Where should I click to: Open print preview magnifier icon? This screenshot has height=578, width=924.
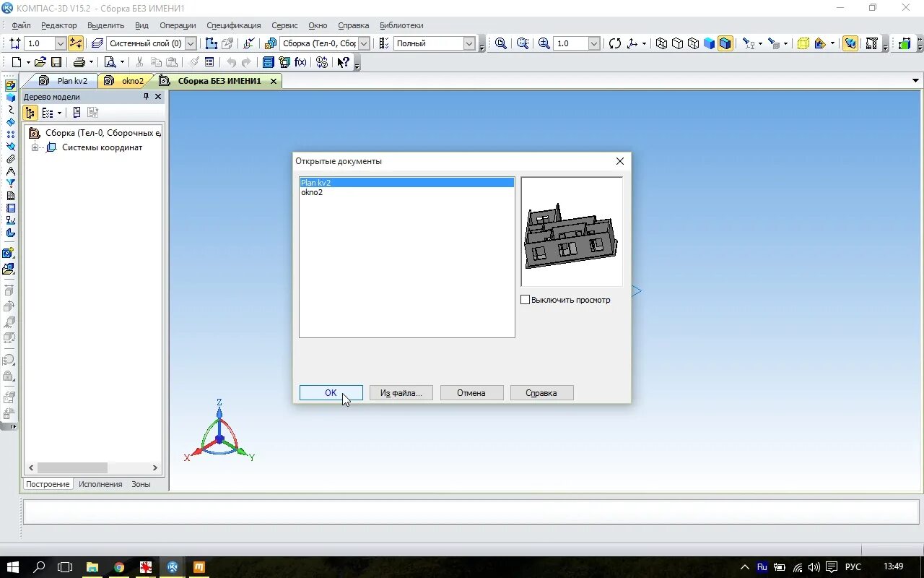(110, 62)
